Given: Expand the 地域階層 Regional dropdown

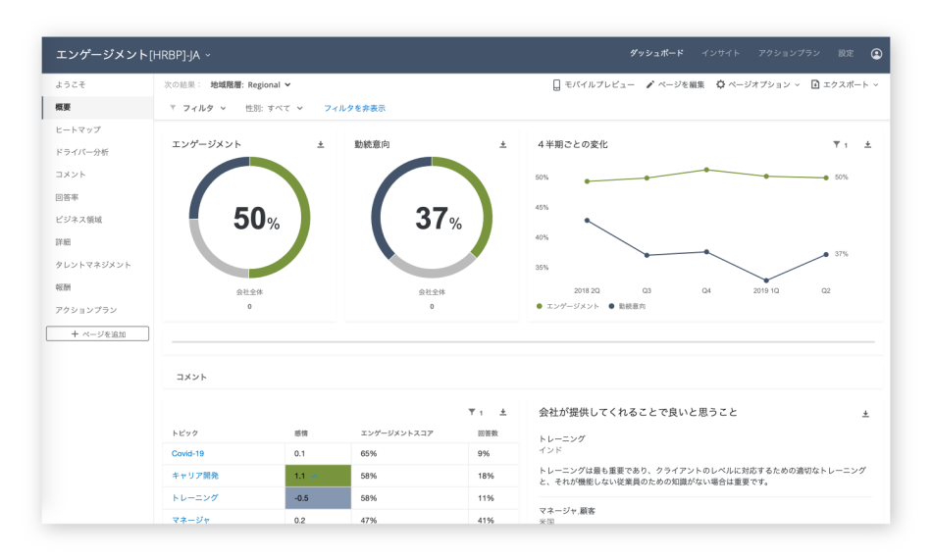Looking at the screenshot, I should tap(251, 85).
